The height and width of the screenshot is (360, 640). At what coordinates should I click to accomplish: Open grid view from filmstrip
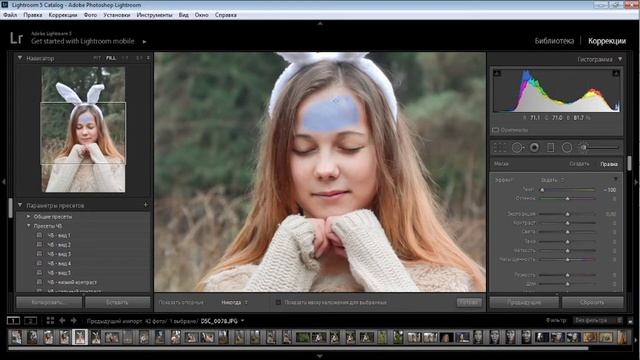(x=50, y=321)
